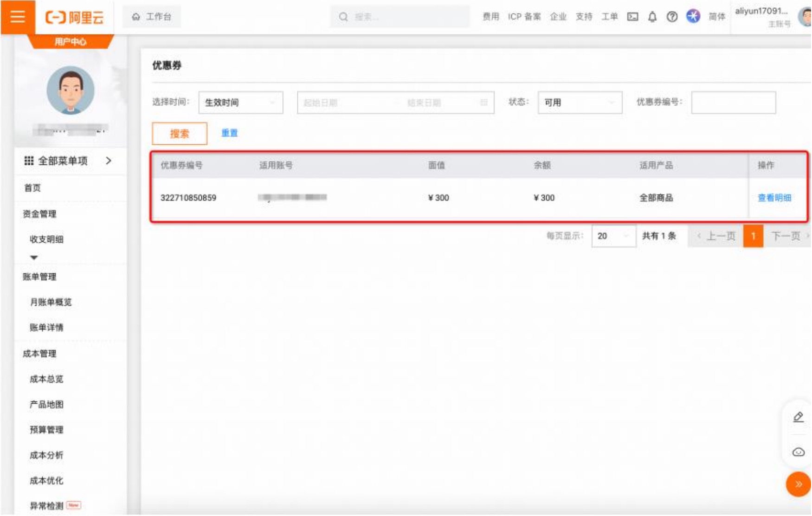Screen dimensions: 812x516
Task: Open 月账单概览 in the sidebar
Action: point(51,302)
